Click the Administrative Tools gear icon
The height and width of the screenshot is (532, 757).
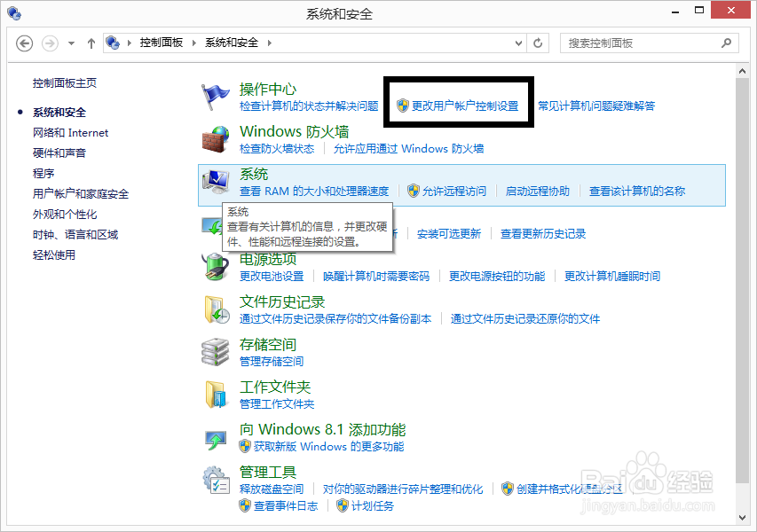(x=216, y=480)
